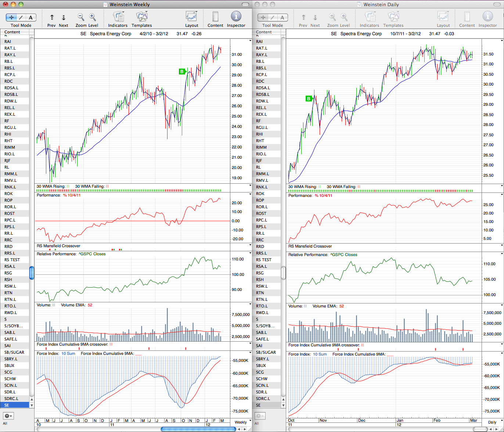
Task: Open gear action menu in Daily sidebar
Action: pyautogui.click(x=260, y=416)
